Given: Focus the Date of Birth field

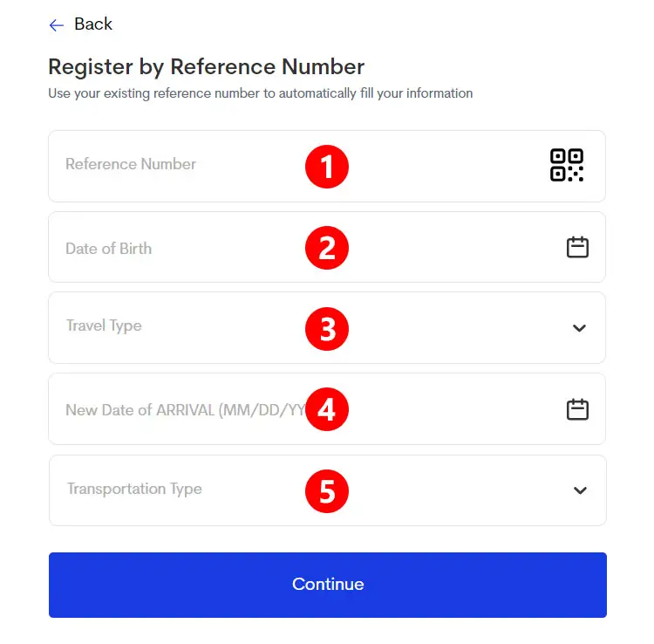Looking at the screenshot, I should tap(327, 247).
